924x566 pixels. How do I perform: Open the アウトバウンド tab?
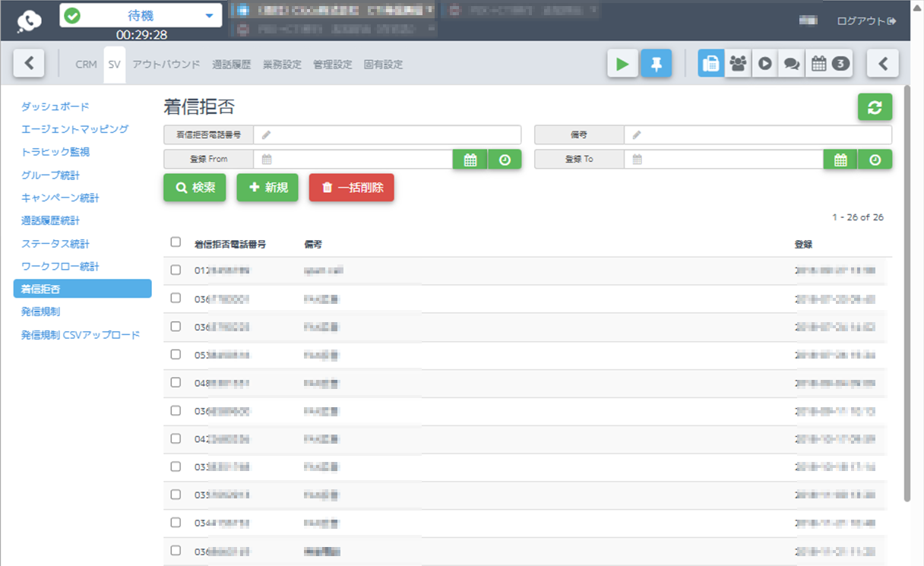click(166, 65)
